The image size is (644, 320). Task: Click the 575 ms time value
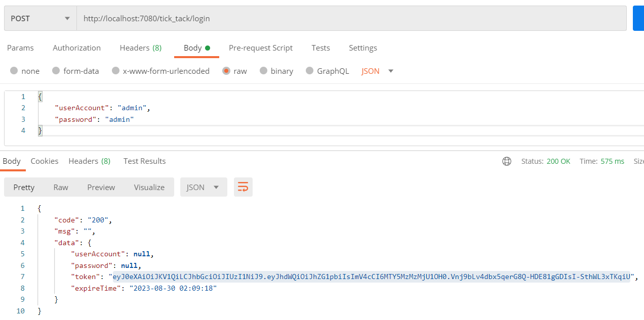coord(613,161)
